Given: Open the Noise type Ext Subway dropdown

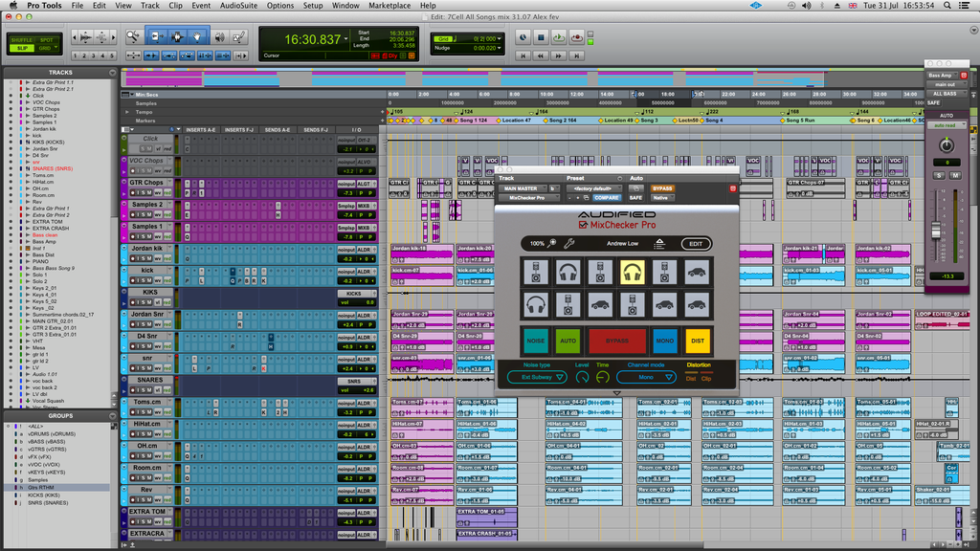Looking at the screenshot, I should [x=536, y=377].
